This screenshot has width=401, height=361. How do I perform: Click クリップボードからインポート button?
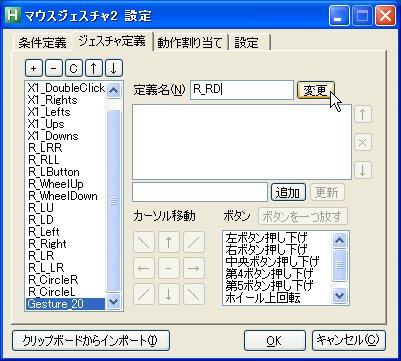click(x=91, y=341)
